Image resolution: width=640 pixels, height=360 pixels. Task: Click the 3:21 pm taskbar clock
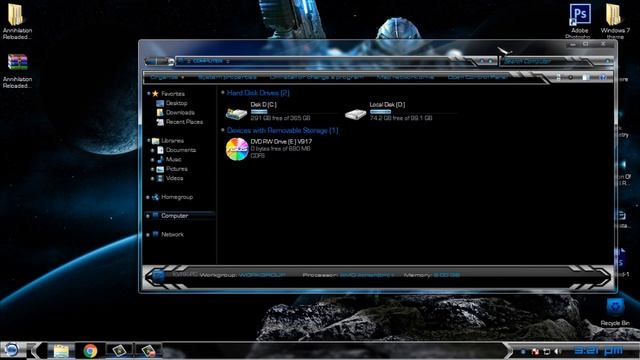(x=598, y=350)
